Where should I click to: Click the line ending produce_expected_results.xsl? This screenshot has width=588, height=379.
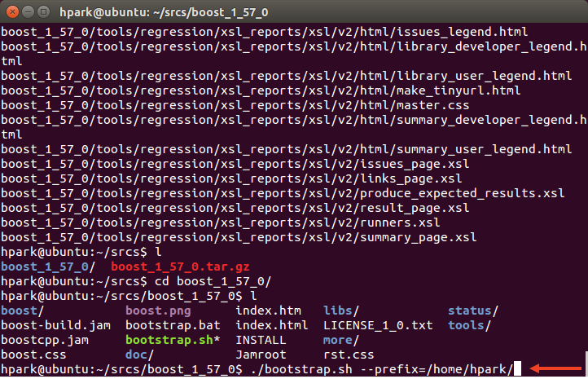pyautogui.click(x=283, y=193)
